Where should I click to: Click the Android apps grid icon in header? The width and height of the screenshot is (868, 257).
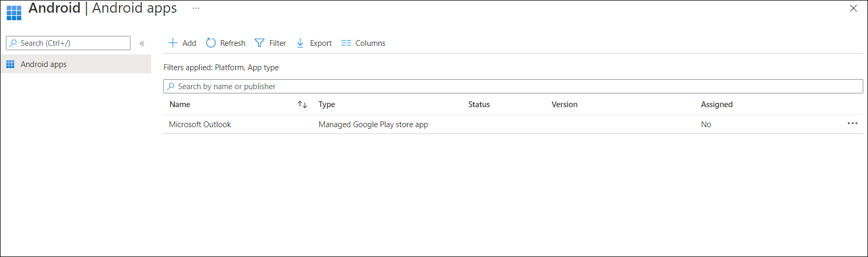coord(14,12)
